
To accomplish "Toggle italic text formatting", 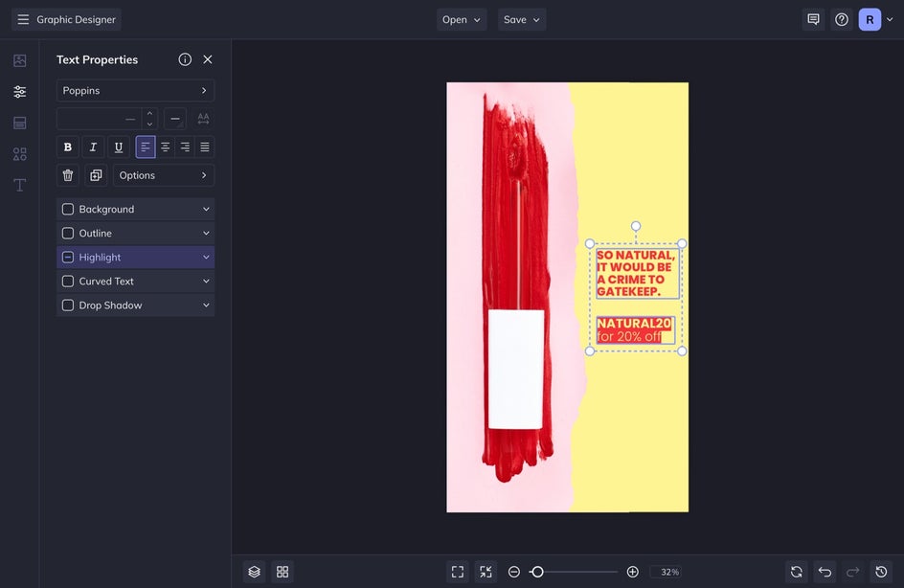I will click(x=93, y=147).
